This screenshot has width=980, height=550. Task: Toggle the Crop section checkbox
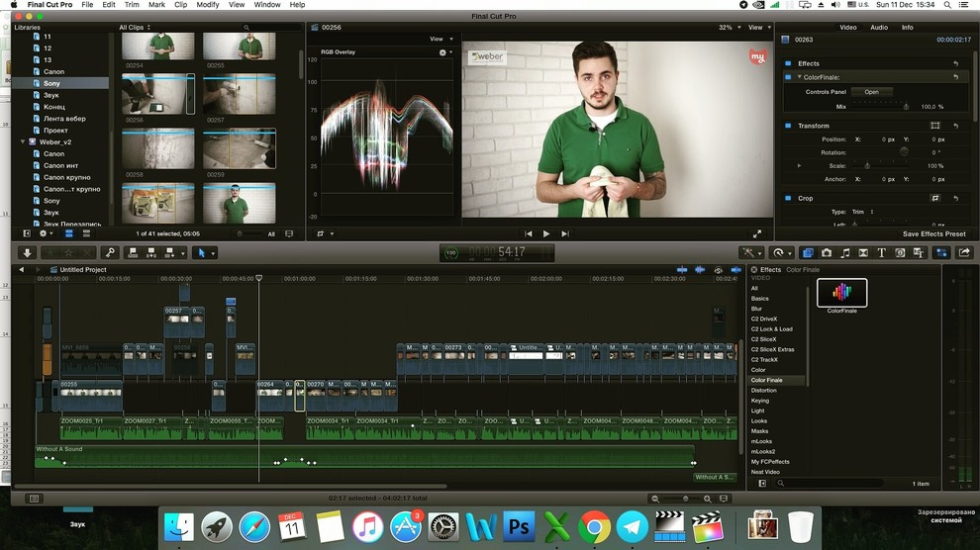pos(788,198)
